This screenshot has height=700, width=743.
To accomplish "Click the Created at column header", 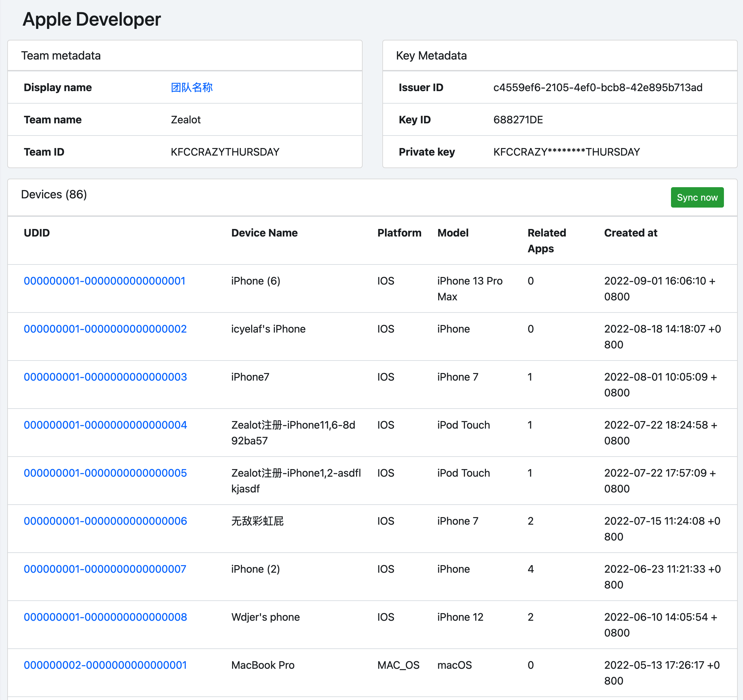I will point(631,233).
